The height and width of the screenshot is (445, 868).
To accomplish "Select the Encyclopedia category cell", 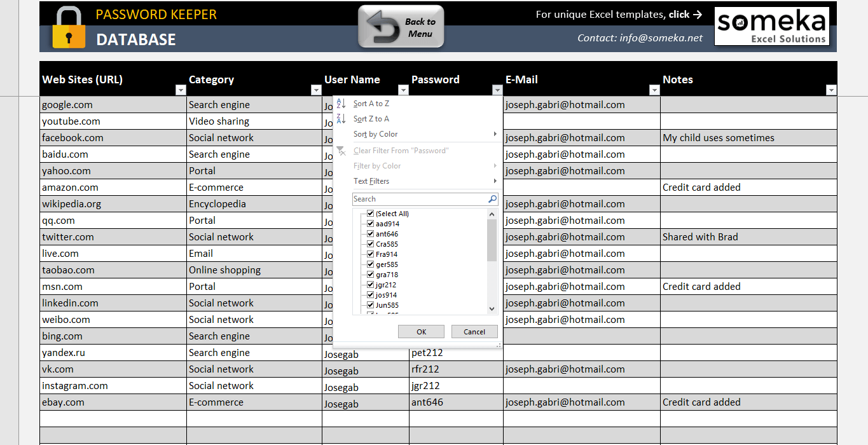I will [x=254, y=204].
